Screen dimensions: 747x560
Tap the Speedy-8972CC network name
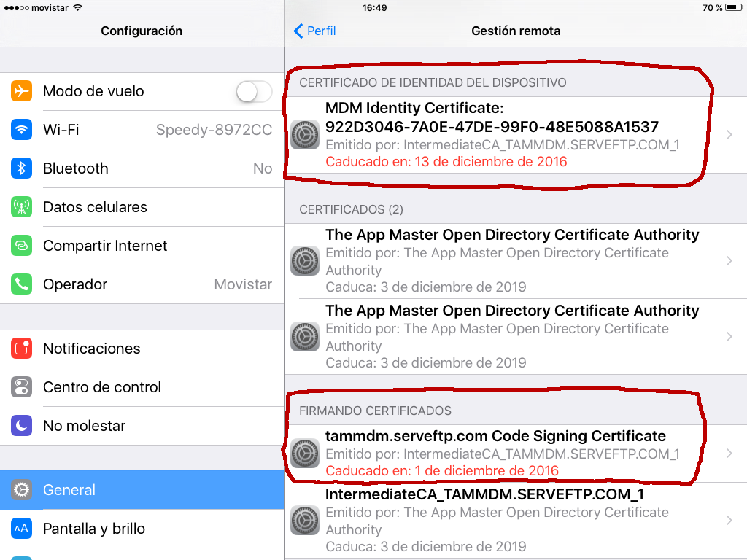coord(214,130)
